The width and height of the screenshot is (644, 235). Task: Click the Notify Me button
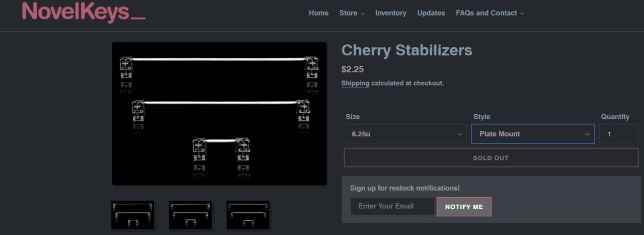point(464,207)
